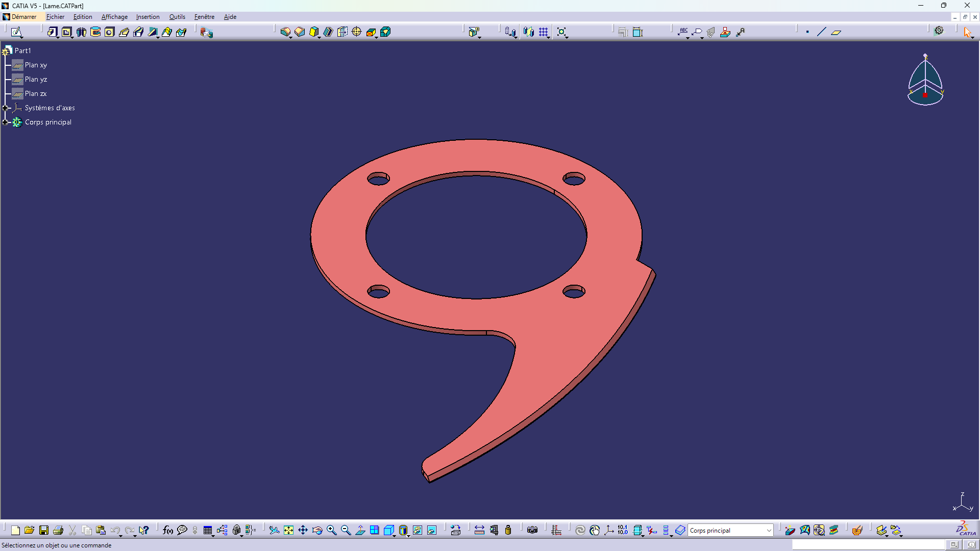Expand the Corps principal tree node
The width and height of the screenshot is (980, 551).
point(5,122)
